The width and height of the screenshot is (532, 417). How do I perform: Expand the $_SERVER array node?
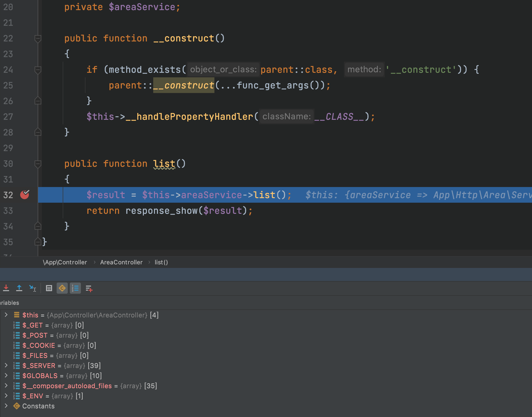(6, 365)
